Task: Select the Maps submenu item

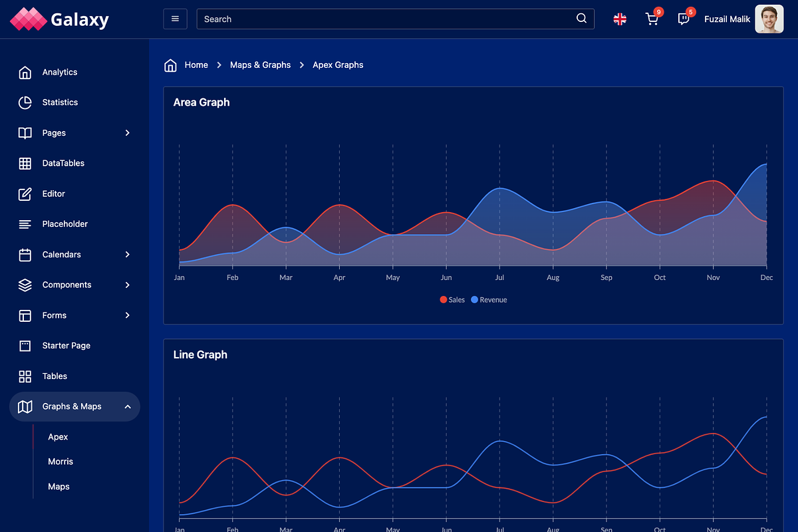Action: tap(59, 487)
